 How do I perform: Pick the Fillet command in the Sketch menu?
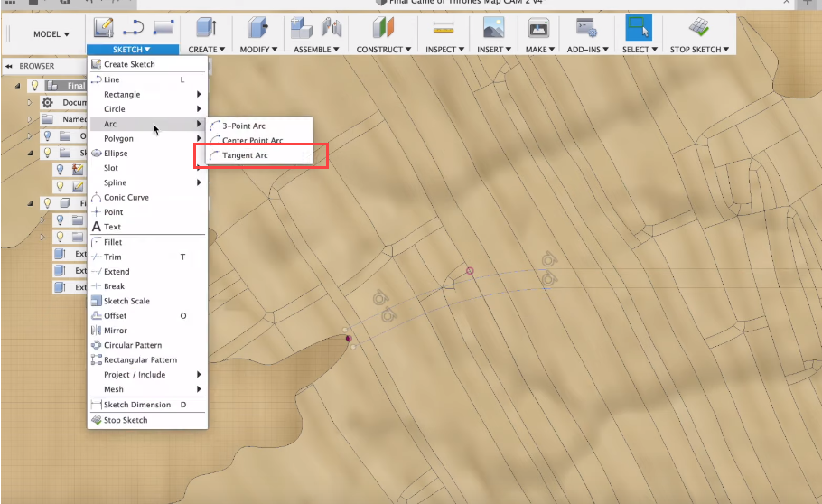pyautogui.click(x=147, y=242)
